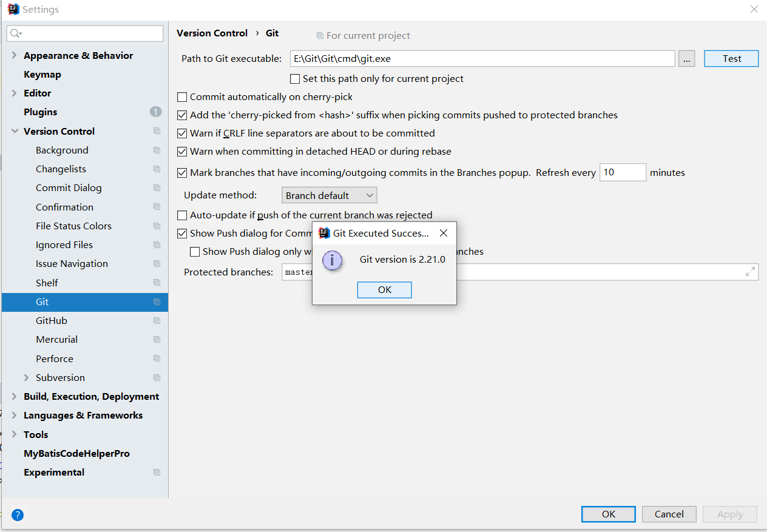Image resolution: width=767 pixels, height=532 pixels.
Task: Click the project-level icon next to Git item
Action: pos(157,301)
